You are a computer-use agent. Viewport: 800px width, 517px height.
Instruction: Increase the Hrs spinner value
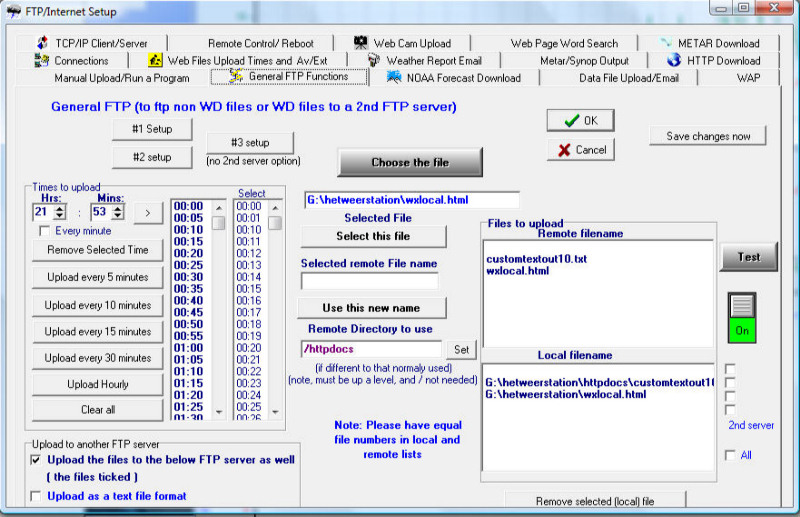[59, 208]
